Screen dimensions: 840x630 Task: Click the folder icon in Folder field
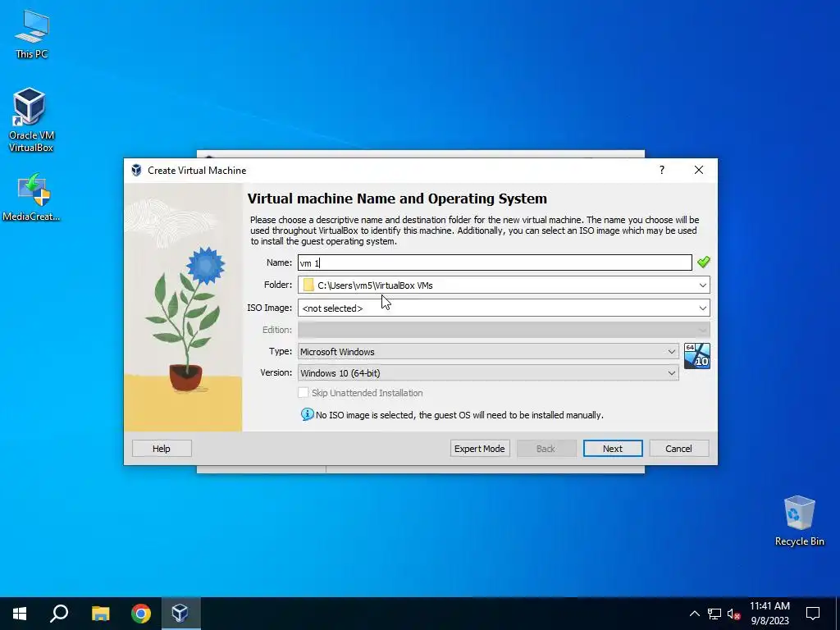308,285
